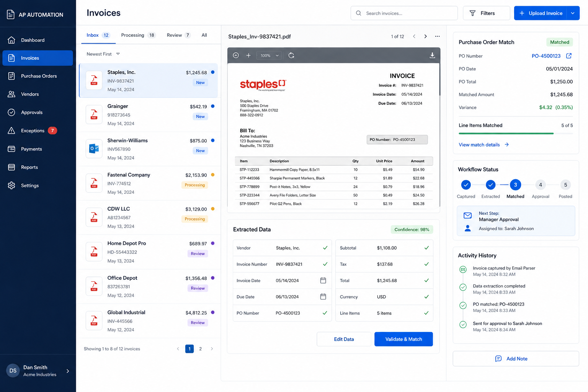588x392 pixels.
Task: Go to next invoice list page
Action: coord(212,349)
